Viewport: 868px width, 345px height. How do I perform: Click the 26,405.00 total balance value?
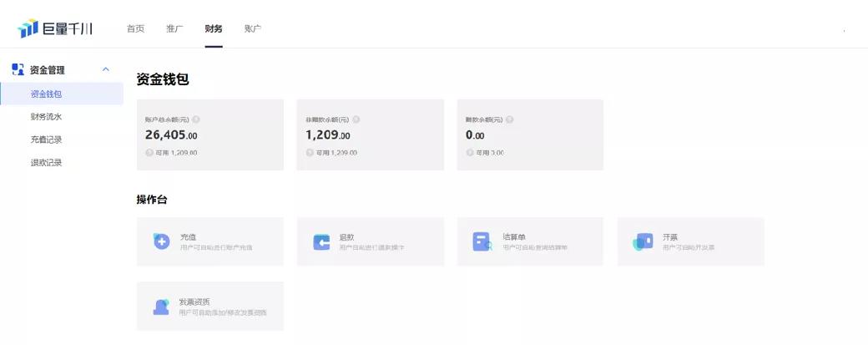pyautogui.click(x=171, y=135)
